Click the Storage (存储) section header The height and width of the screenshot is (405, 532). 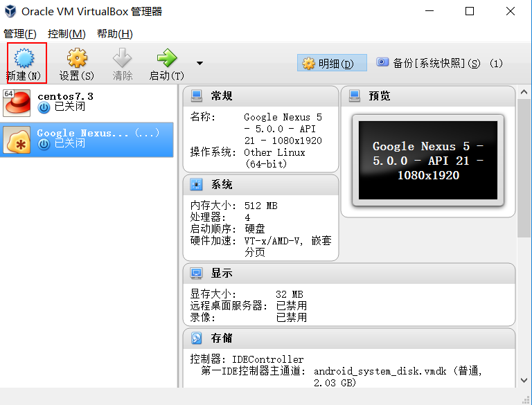click(x=349, y=338)
